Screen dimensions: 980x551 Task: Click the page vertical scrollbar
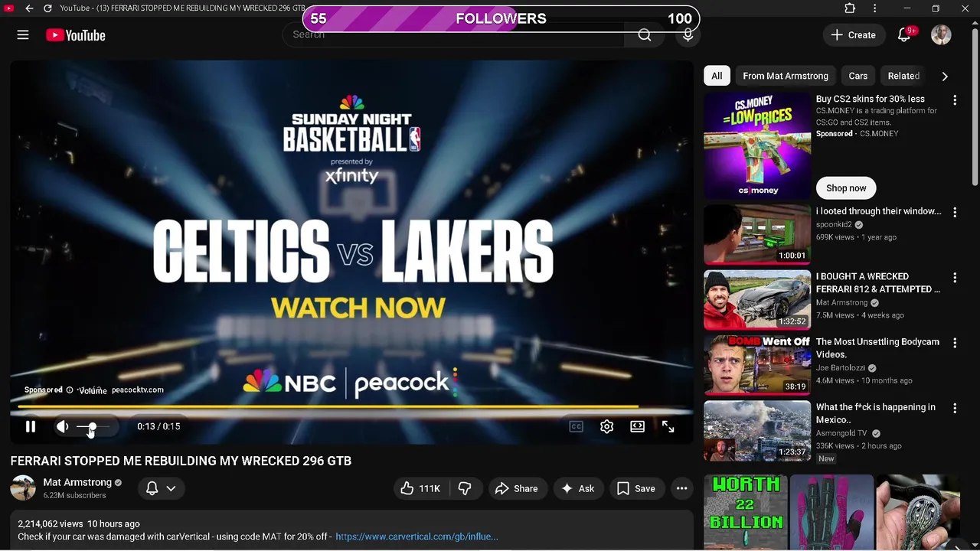click(x=975, y=107)
